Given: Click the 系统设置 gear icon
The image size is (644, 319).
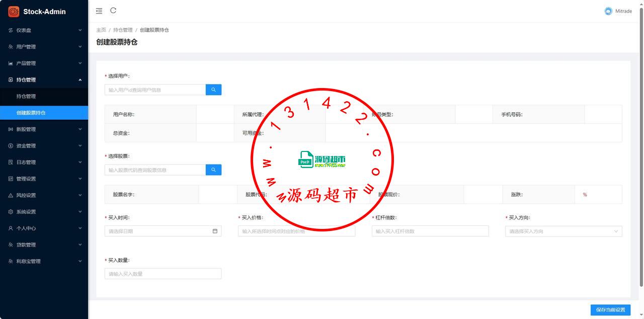Looking at the screenshot, I should click(11, 212).
